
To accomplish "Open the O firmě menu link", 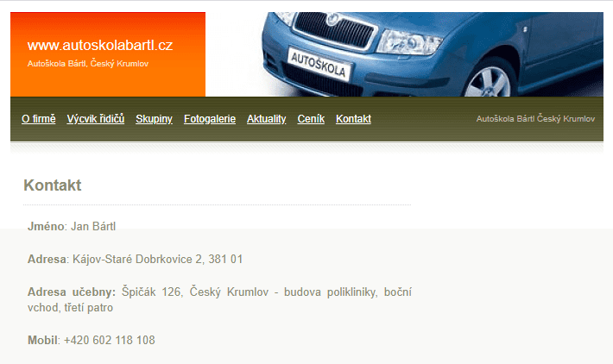I will pos(38,119).
